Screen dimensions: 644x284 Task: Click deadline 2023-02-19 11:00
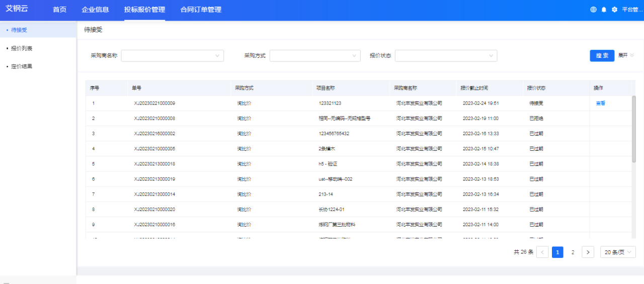pyautogui.click(x=480, y=118)
